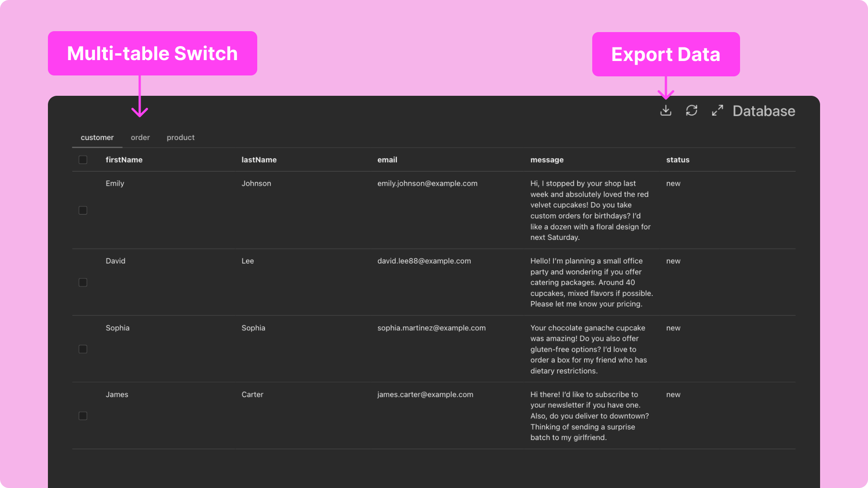The height and width of the screenshot is (488, 868).
Task: Select the customer table tab
Action: (x=97, y=137)
